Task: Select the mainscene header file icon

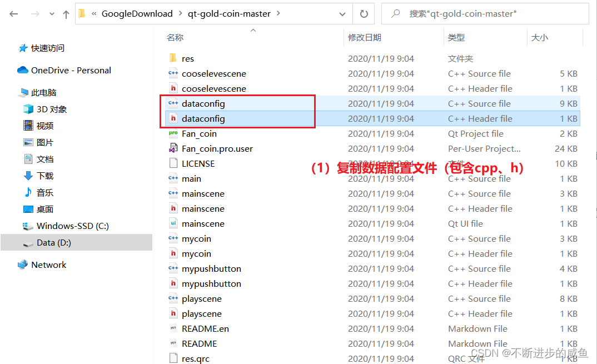Action: tap(173, 208)
